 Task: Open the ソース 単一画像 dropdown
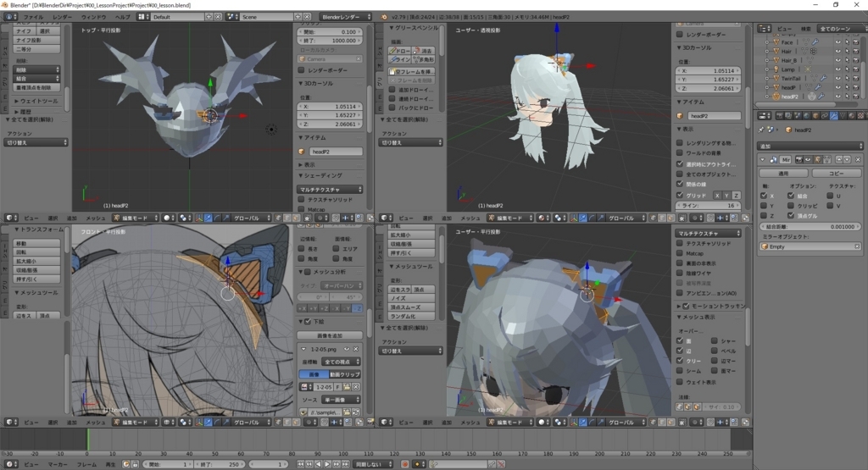pyautogui.click(x=341, y=400)
